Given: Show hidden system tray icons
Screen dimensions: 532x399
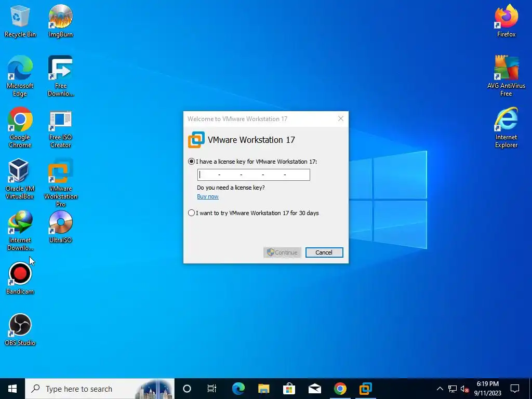Looking at the screenshot, I should click(x=440, y=389).
